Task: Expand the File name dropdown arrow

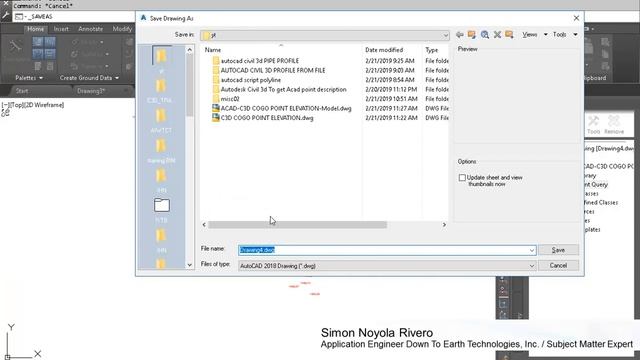Action: click(531, 250)
